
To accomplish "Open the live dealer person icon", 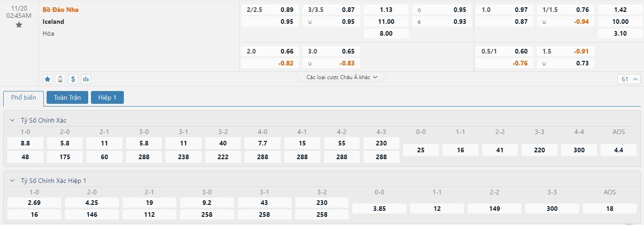I will [60, 79].
